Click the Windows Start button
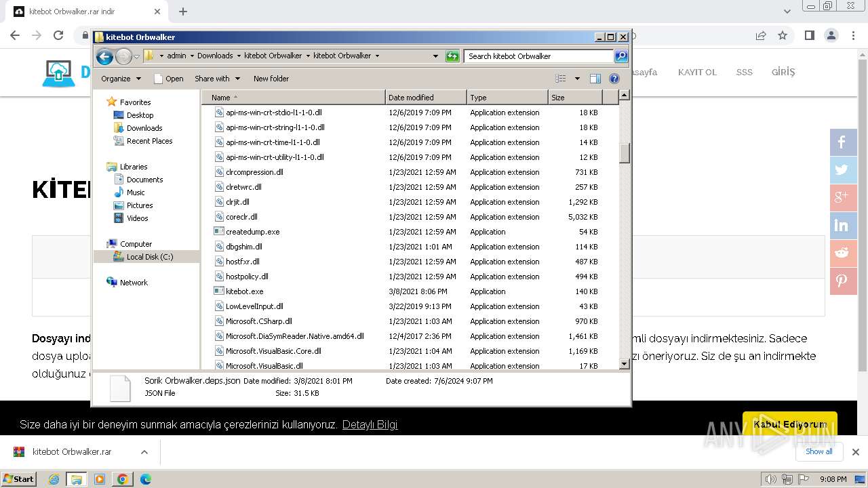Screen dimensions: 868x488 [x=19, y=479]
